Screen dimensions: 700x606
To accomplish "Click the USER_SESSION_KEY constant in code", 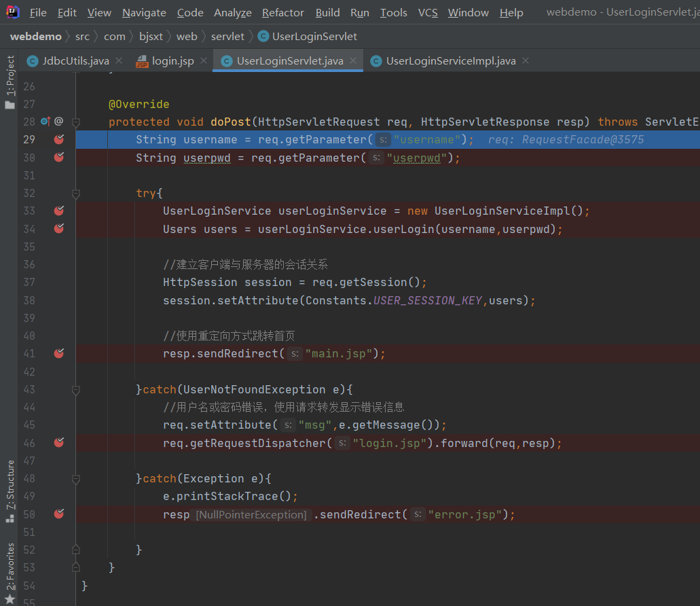I will pyautogui.click(x=427, y=300).
